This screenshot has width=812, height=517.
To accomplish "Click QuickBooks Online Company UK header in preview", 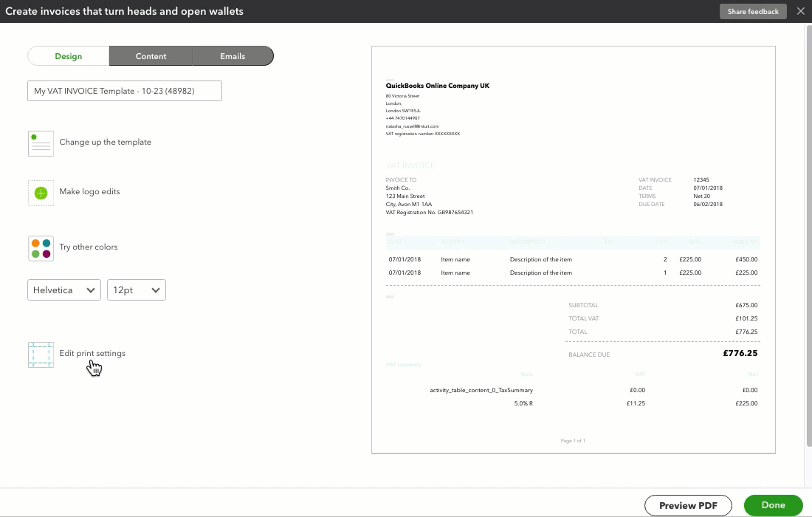I will pos(438,86).
